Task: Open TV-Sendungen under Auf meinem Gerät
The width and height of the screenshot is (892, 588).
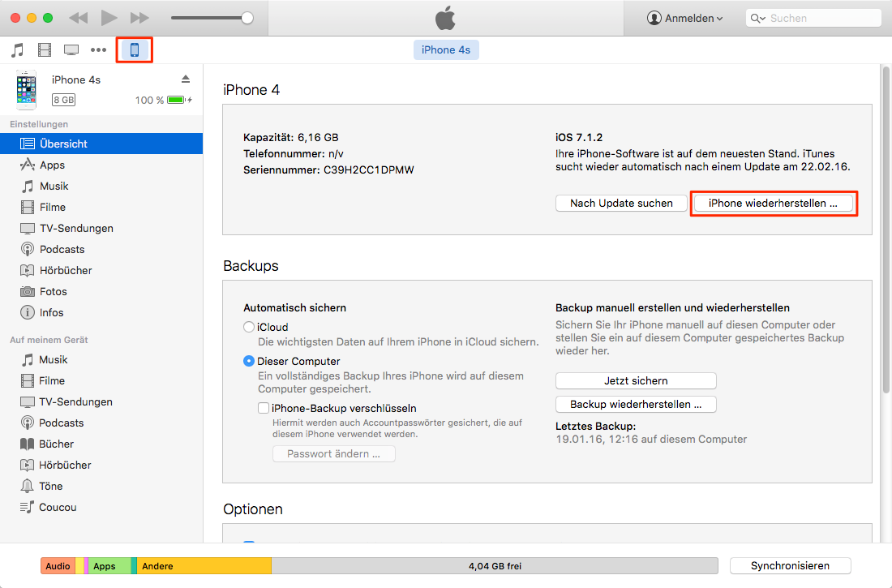Action: [x=101, y=401]
